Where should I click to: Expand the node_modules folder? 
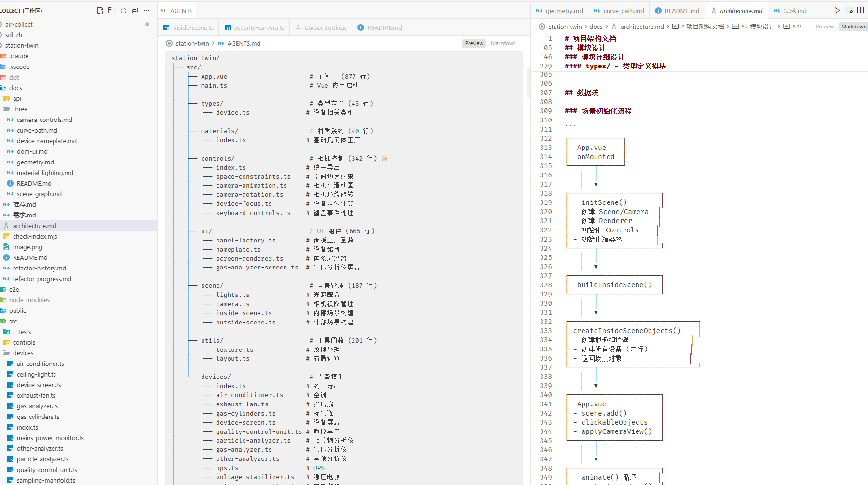(29, 300)
